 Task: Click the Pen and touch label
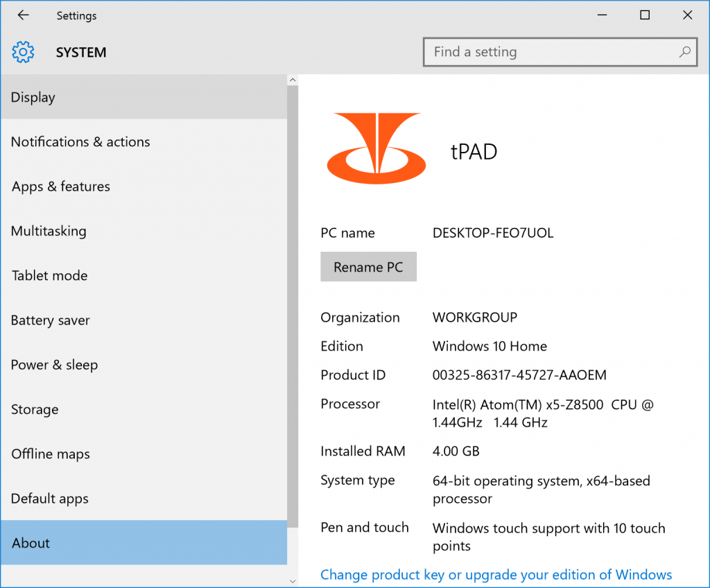click(365, 527)
